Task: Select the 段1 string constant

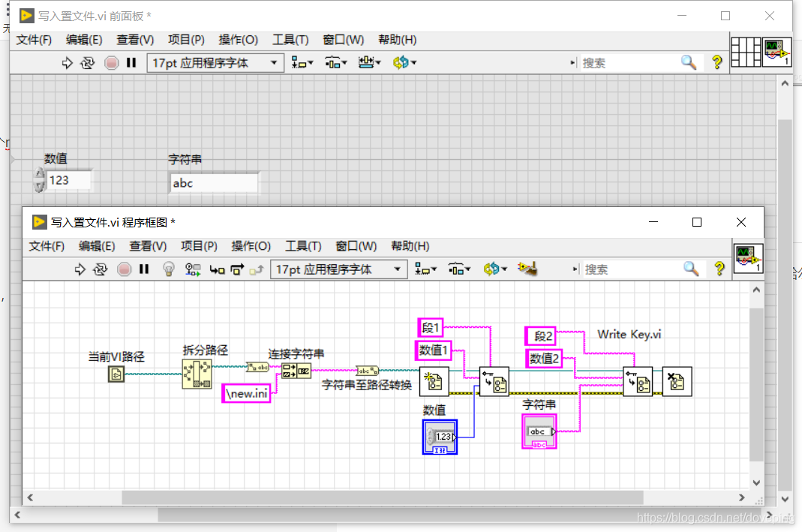Action: [x=430, y=327]
